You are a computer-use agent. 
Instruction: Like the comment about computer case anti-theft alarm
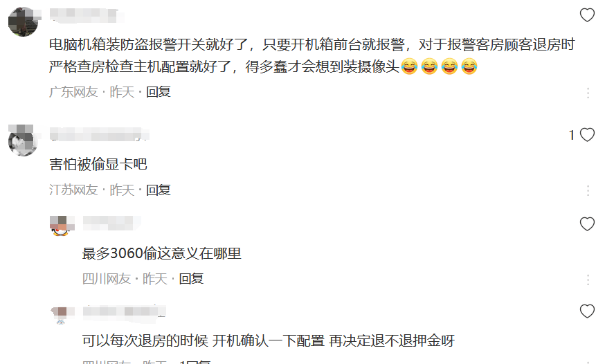(x=587, y=15)
